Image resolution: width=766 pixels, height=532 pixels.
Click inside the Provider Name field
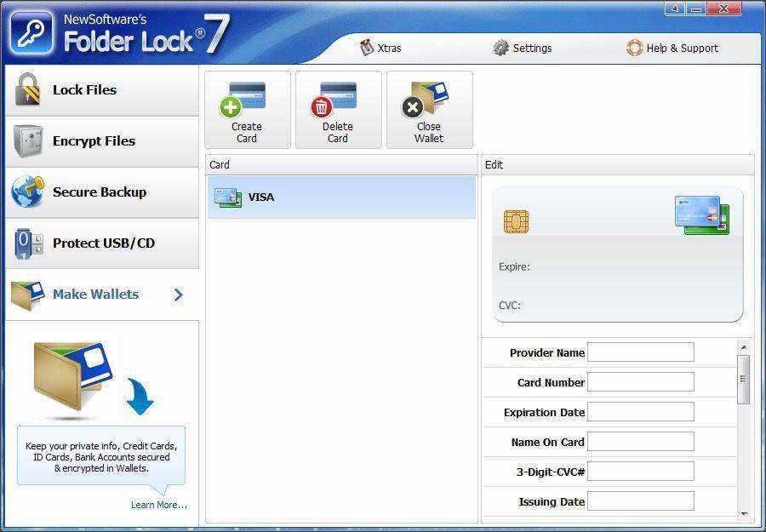point(641,352)
